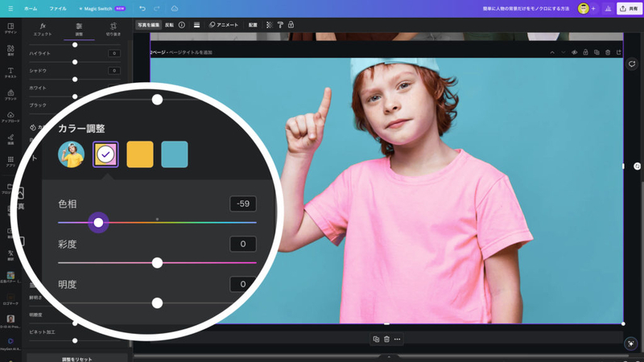Screen dimensions: 644x362
Task: Open the user profile avatar
Action: [583, 8]
